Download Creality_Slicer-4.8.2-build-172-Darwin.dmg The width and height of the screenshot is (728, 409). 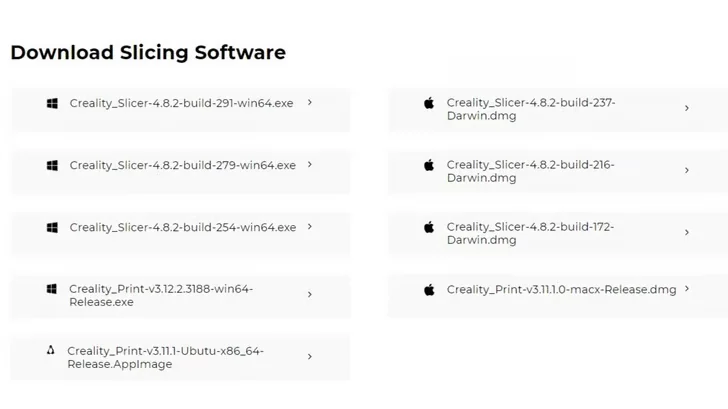(530, 233)
